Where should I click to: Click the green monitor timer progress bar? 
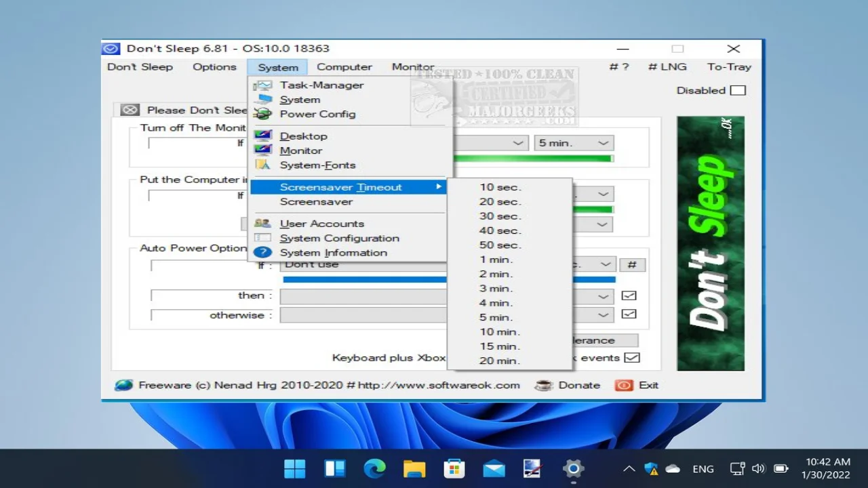pos(533,159)
